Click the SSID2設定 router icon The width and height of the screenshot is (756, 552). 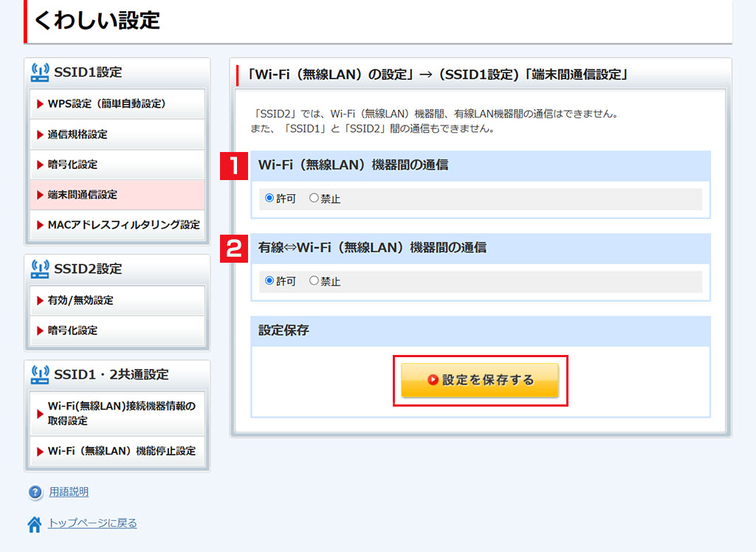40,269
